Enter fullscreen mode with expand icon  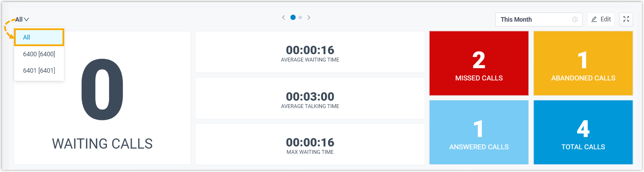(626, 20)
